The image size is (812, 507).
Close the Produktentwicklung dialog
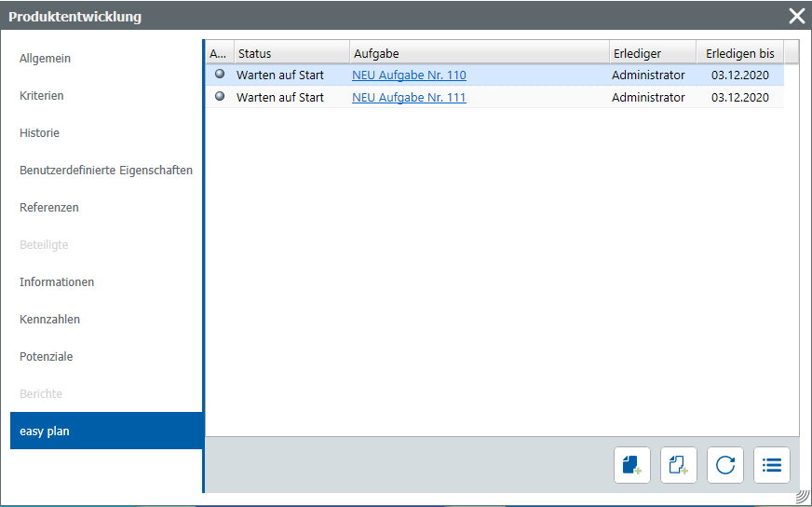(x=796, y=16)
